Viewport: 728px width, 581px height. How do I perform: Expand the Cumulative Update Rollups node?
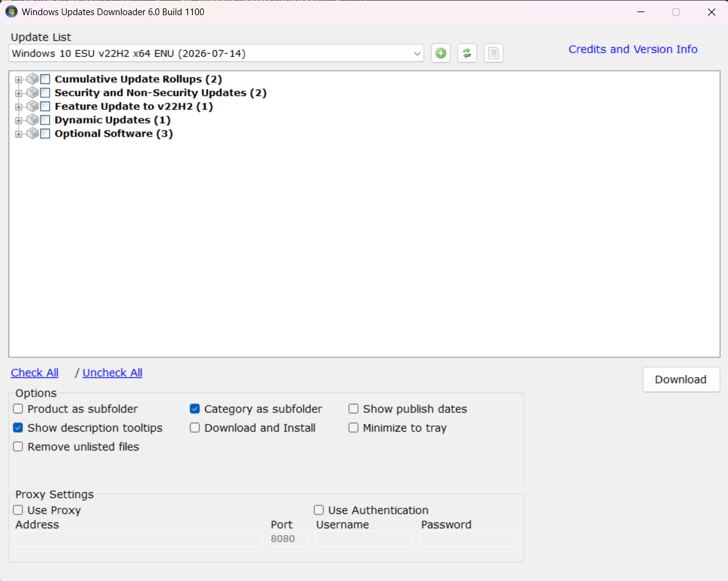point(19,80)
